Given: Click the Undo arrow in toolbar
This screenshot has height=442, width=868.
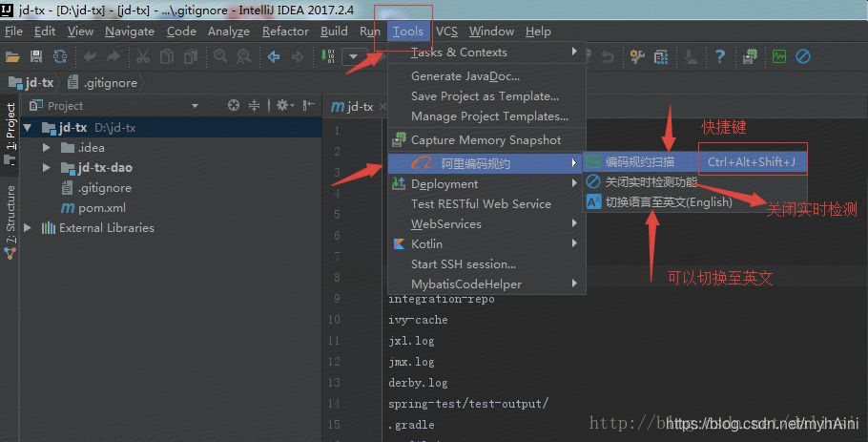Looking at the screenshot, I should [90, 56].
